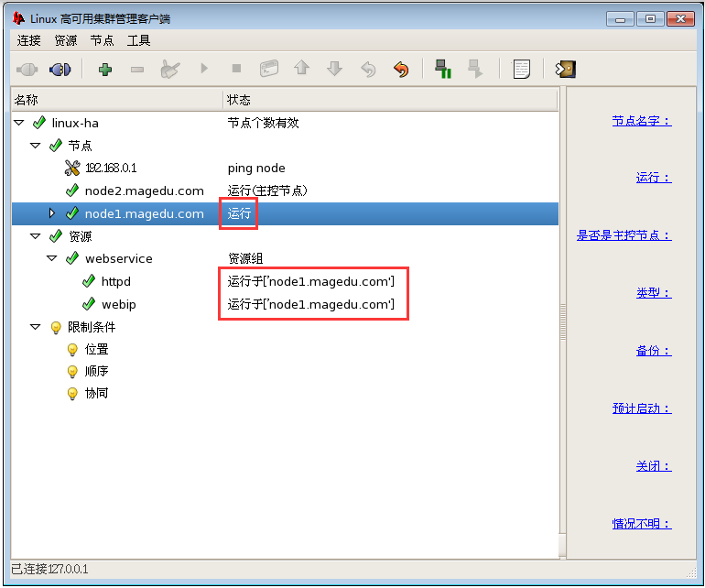Click the move down arrow icon

[334, 69]
